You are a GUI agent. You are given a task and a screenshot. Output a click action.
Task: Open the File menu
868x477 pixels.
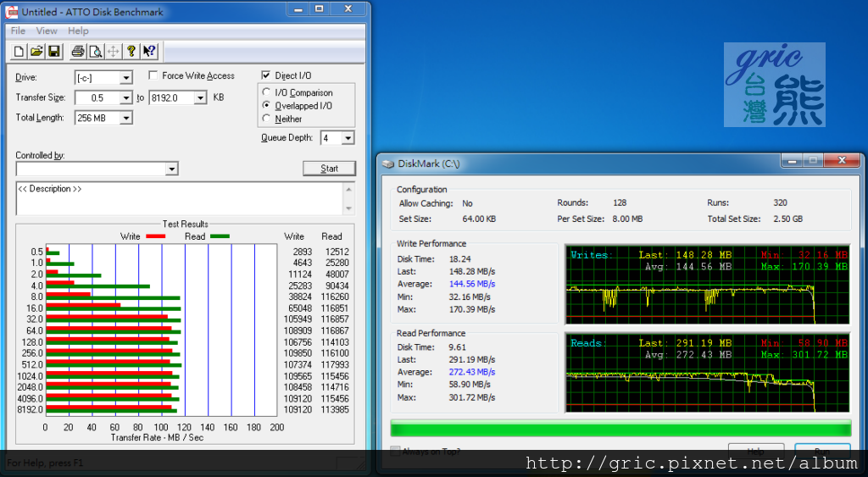(x=18, y=31)
